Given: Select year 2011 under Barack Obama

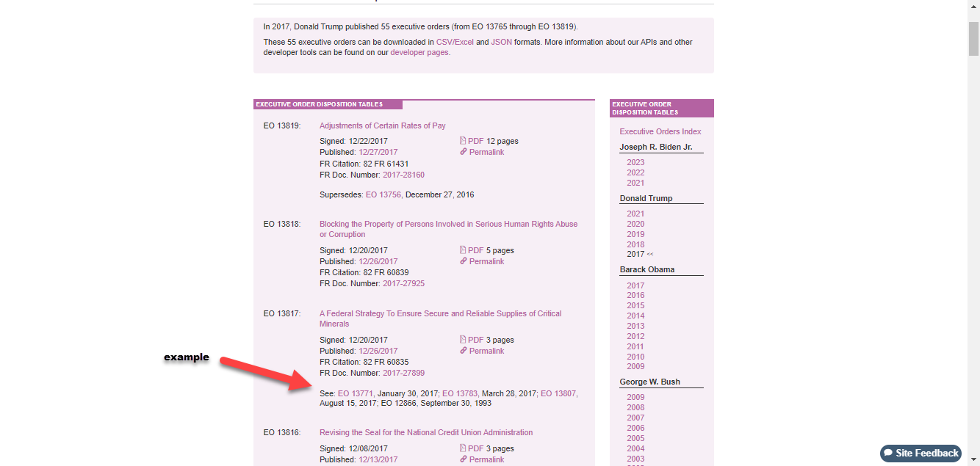Looking at the screenshot, I should point(635,346).
